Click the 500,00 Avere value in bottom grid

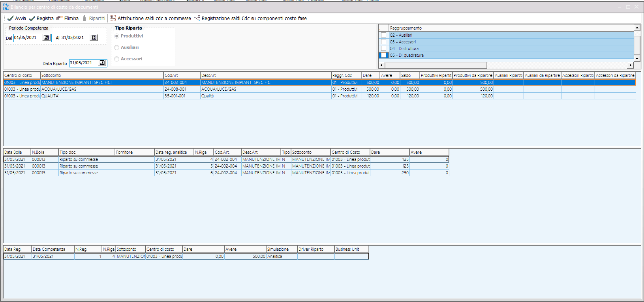[245, 256]
